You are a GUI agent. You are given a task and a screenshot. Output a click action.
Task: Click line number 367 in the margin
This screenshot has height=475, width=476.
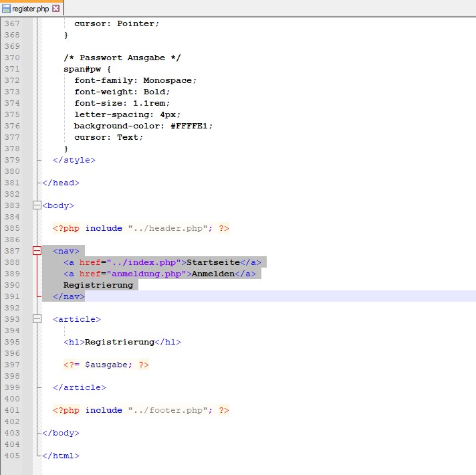pyautogui.click(x=11, y=23)
